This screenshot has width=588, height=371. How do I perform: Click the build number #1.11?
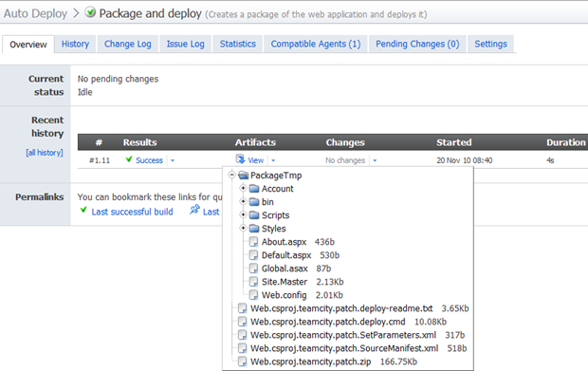[100, 160]
